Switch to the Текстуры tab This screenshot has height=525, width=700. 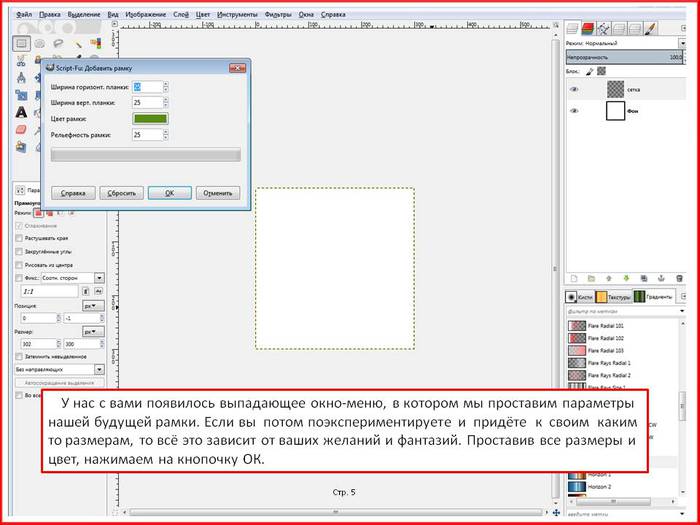pyautogui.click(x=613, y=297)
